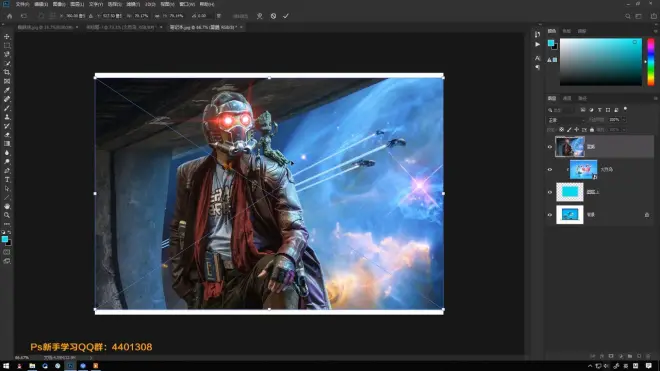The width and height of the screenshot is (660, 371).
Task: Click the search icon at top right
Action: pos(628,16)
